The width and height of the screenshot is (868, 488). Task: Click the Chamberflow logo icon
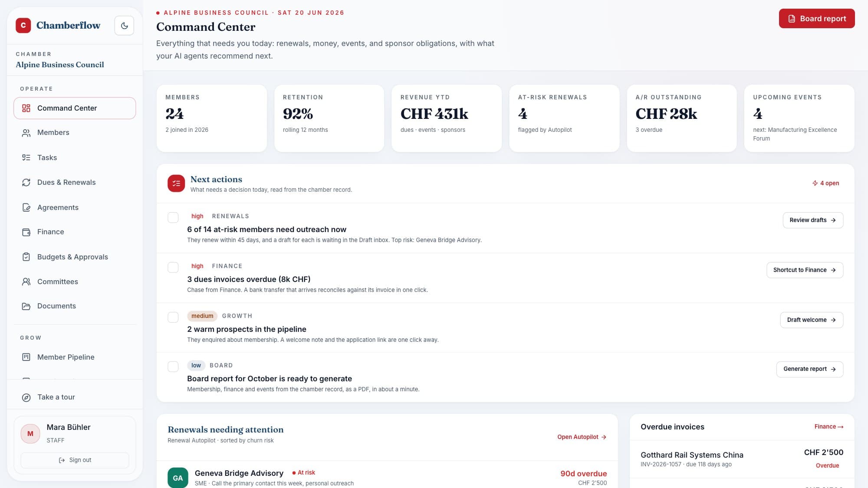tap(23, 26)
